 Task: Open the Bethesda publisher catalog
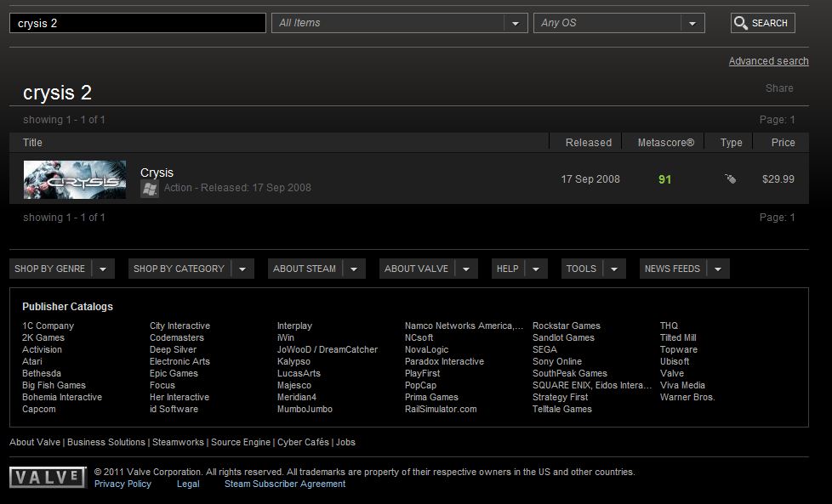click(42, 374)
